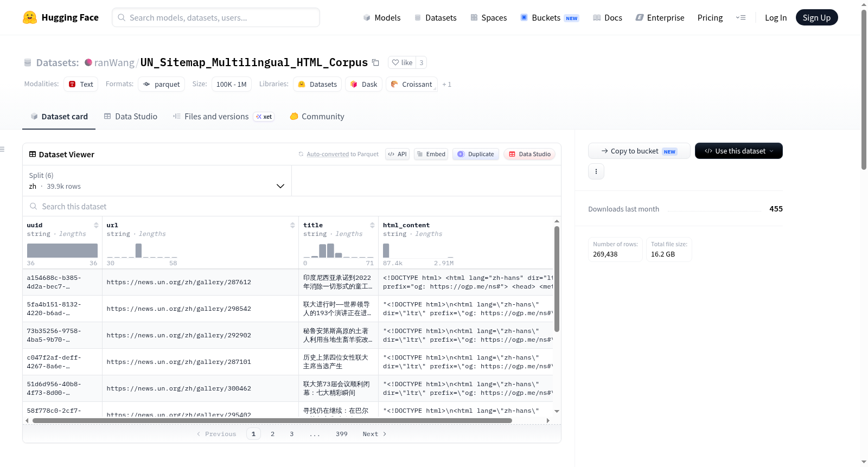Select the Croissant library tag
This screenshot has height=467, width=868.
412,84
